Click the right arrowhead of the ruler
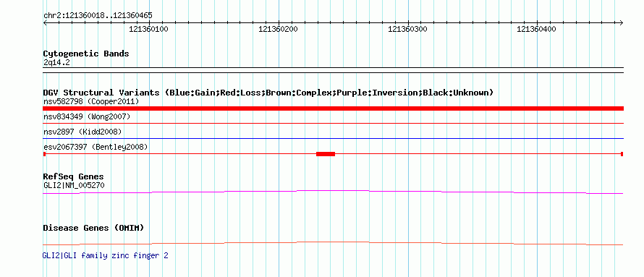 [x=622, y=22]
